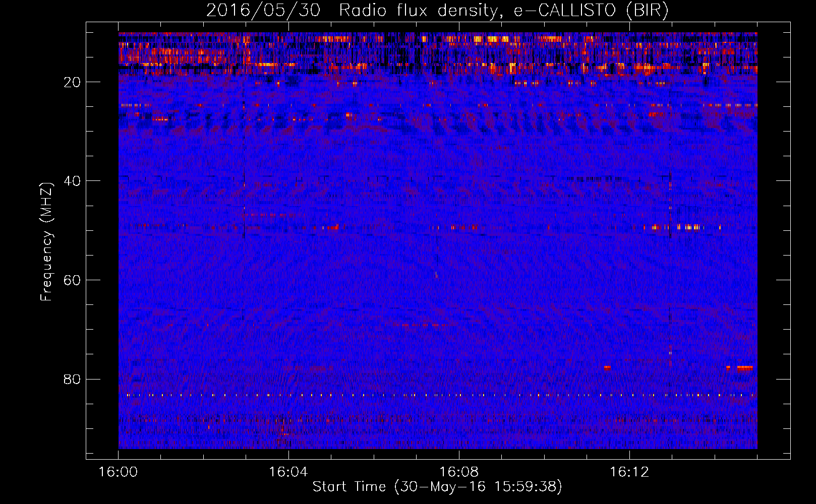This screenshot has width=816, height=504.
Task: Click the 16:08 time tick label
Action: click(x=459, y=472)
